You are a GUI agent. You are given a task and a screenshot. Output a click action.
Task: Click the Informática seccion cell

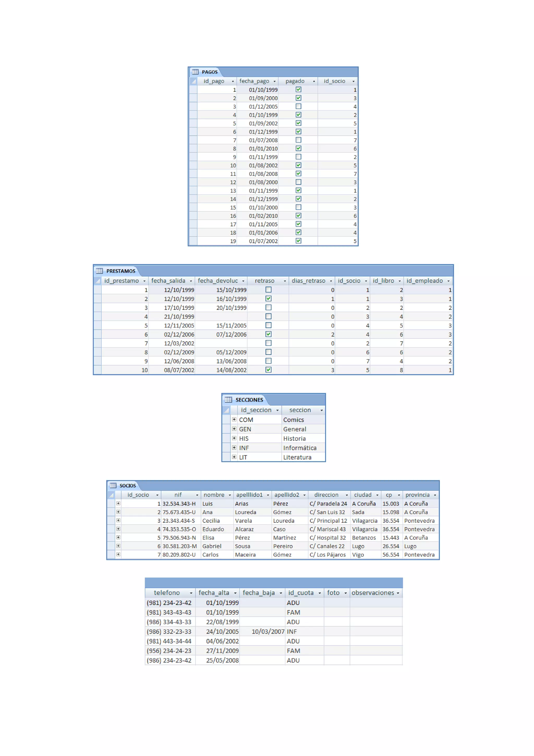coord(300,448)
